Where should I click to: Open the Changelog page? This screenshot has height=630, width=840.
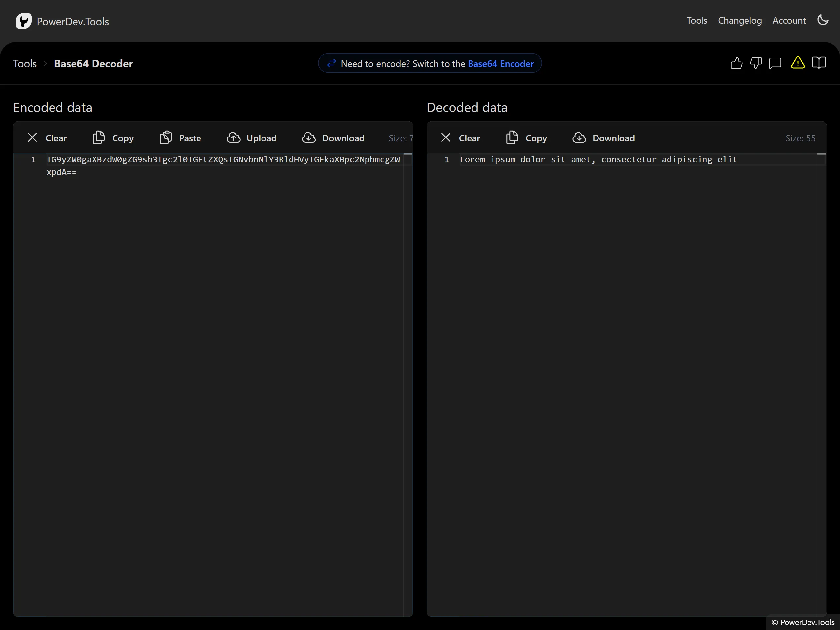739,20
